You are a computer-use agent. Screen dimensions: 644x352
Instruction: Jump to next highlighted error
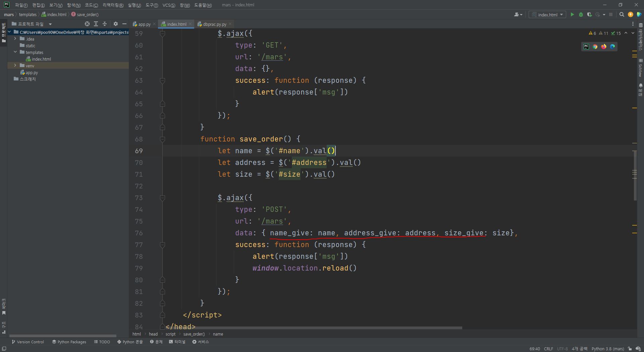coord(633,33)
